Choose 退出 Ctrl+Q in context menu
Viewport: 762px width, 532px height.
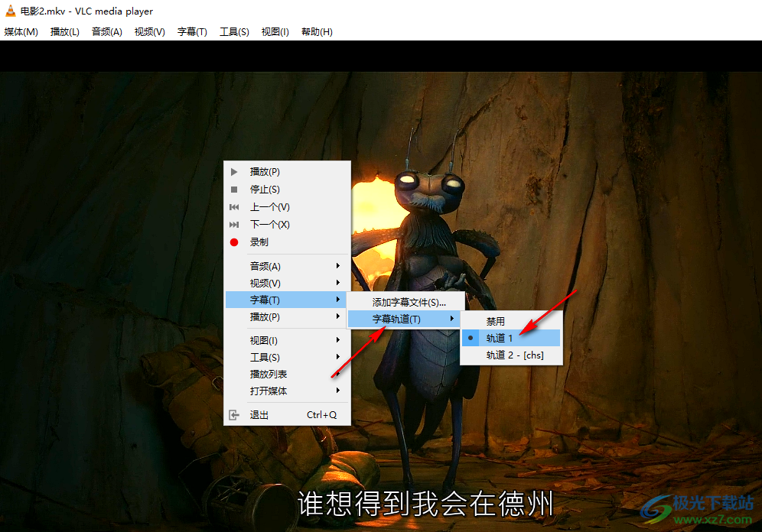(287, 415)
